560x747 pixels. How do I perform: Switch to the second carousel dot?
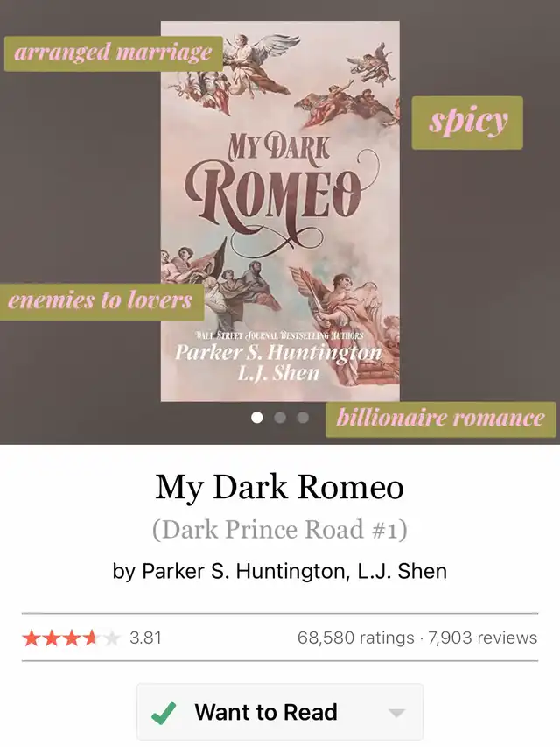pyautogui.click(x=280, y=418)
